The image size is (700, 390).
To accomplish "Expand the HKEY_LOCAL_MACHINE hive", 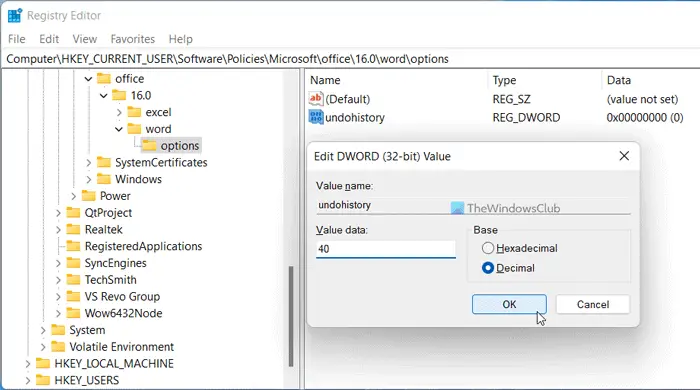I will click(28, 364).
